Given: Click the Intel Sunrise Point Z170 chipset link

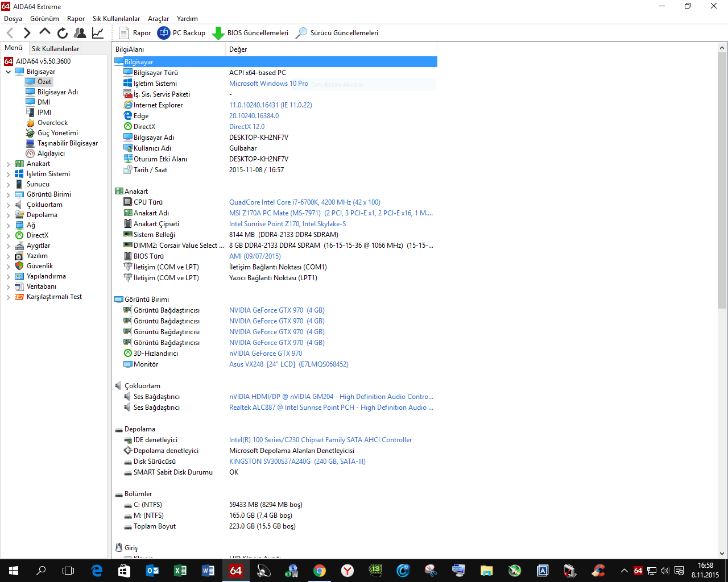Looking at the screenshot, I should tap(287, 224).
